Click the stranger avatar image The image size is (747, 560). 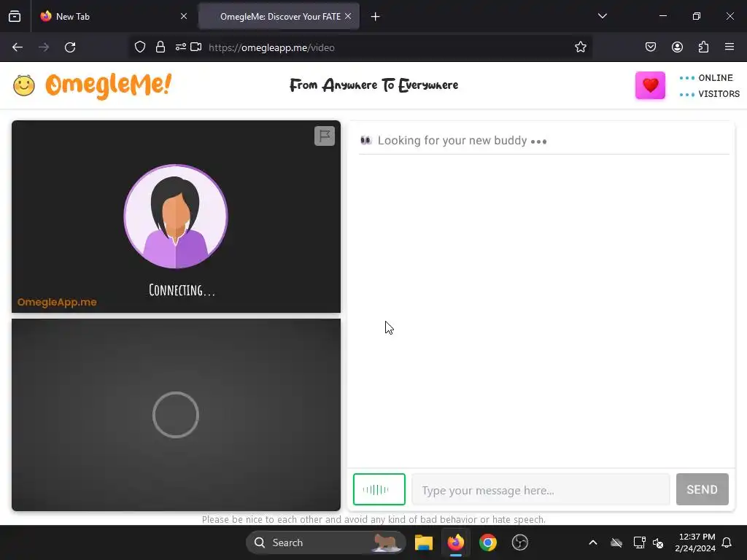pos(176,216)
